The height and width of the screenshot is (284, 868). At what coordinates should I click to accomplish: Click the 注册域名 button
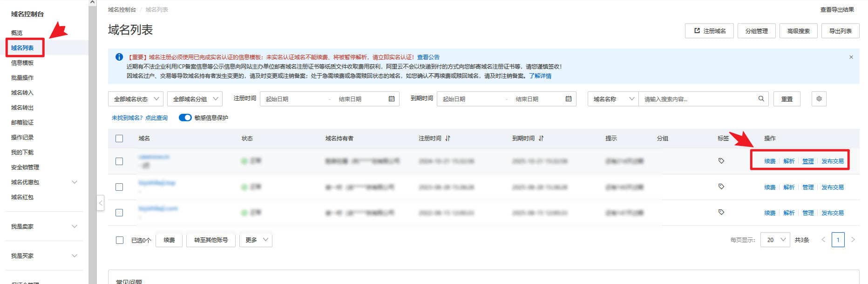click(709, 31)
